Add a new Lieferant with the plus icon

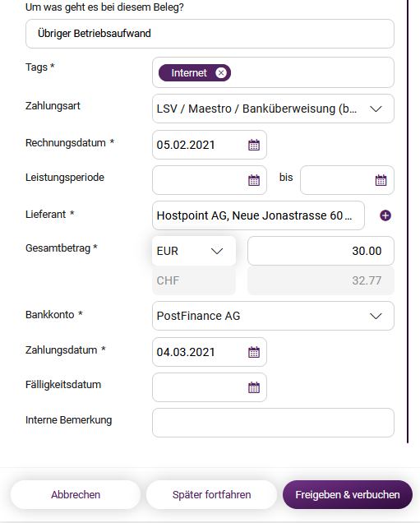click(x=385, y=215)
